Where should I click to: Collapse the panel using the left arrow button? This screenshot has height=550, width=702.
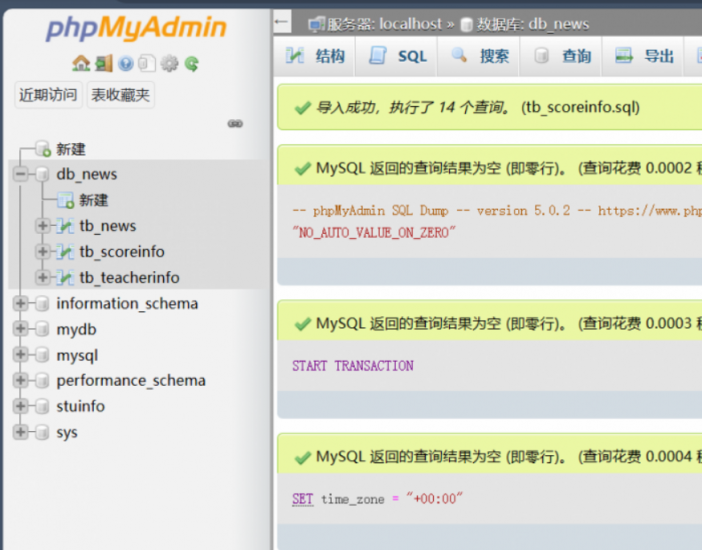coord(282,21)
